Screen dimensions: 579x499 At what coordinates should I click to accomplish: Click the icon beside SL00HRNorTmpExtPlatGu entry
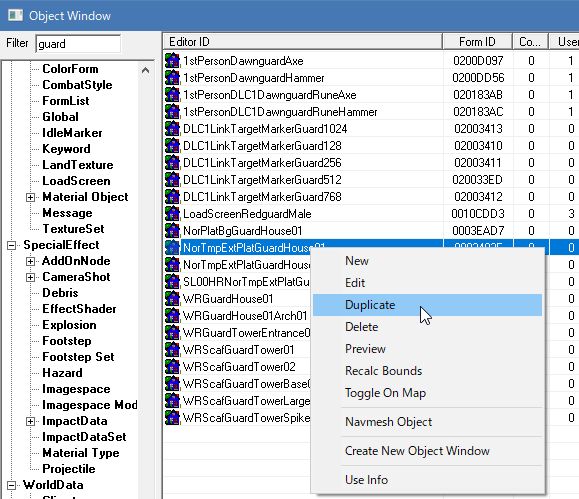point(172,281)
